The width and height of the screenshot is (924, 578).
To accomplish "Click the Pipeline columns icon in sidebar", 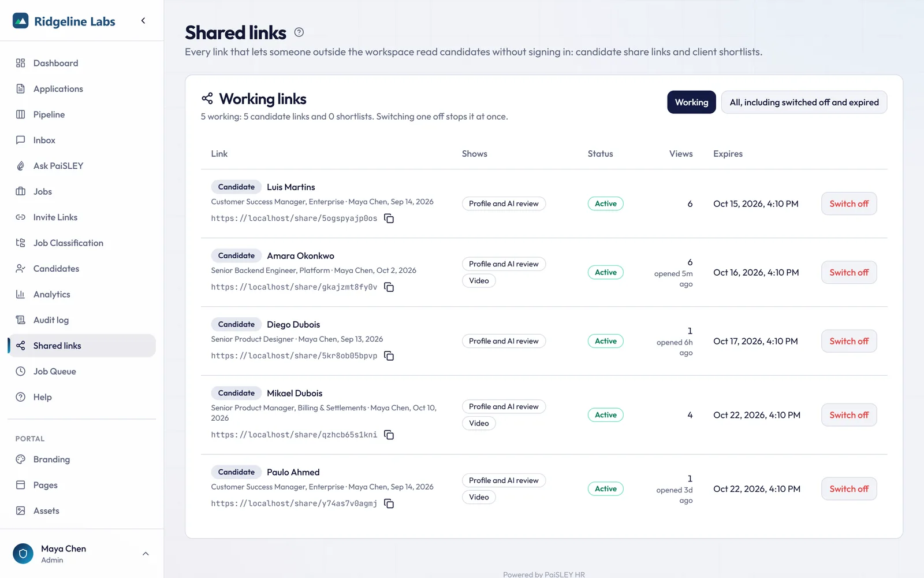I will [21, 114].
